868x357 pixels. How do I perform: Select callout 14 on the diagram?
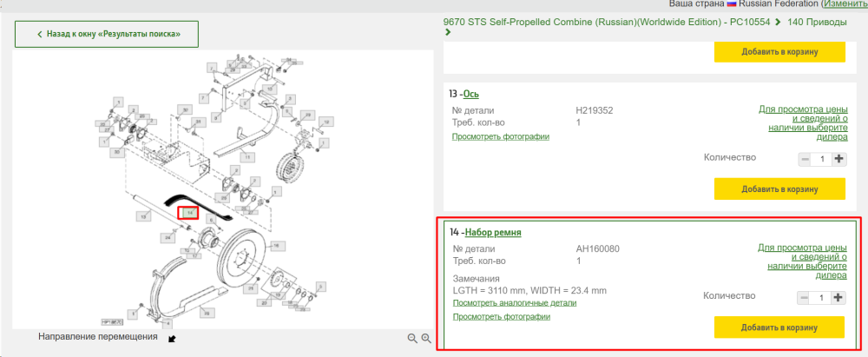pyautogui.click(x=187, y=213)
